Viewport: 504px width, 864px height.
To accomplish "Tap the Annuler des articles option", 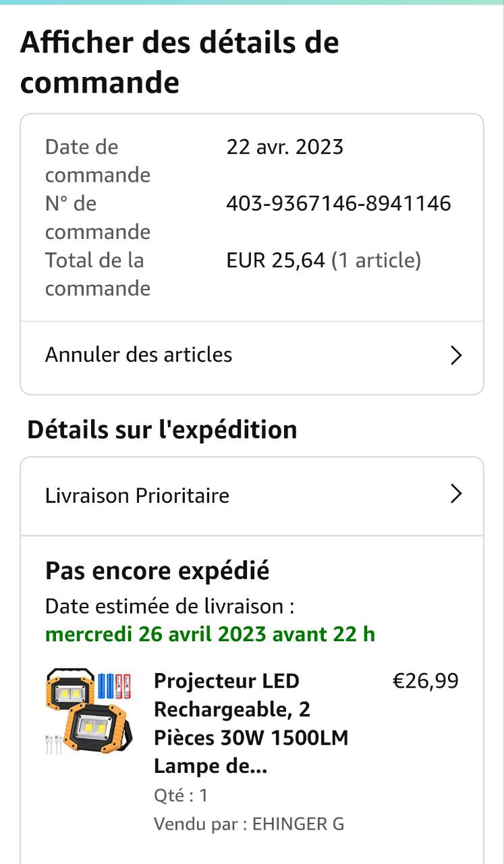I will coord(139,355).
